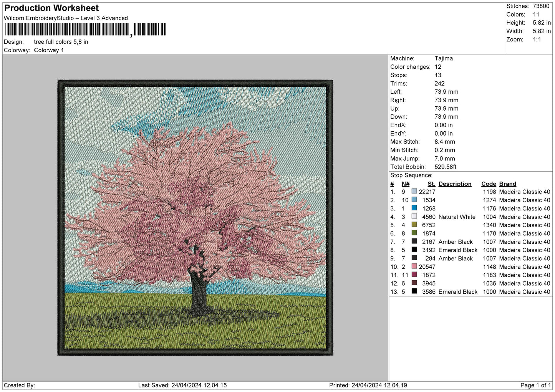Image resolution: width=555 pixels, height=392 pixels.
Task: Click 'Stop Sequence:' heading
Action: coord(411,175)
